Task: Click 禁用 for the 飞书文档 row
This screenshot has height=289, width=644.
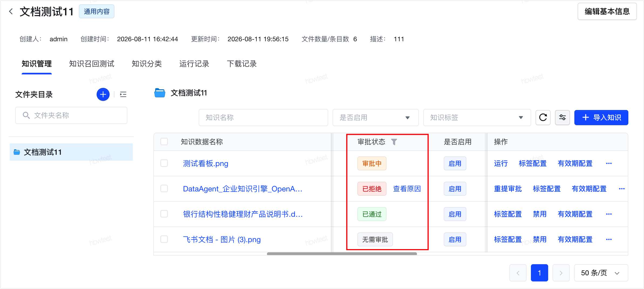Action: [x=540, y=239]
